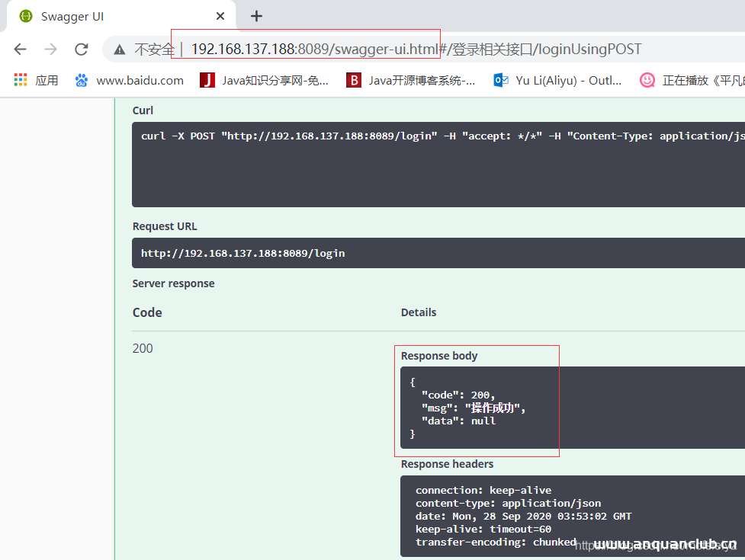Click the 200 response code

tap(143, 348)
